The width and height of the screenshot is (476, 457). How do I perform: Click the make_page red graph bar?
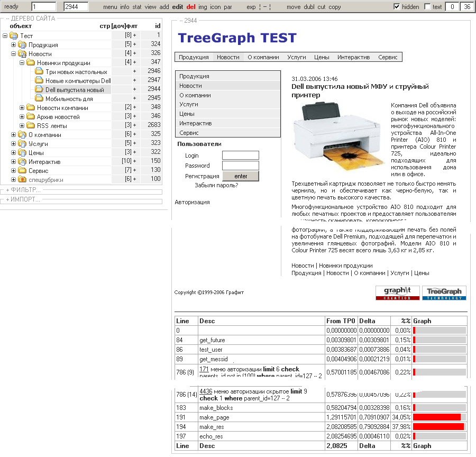point(436,417)
